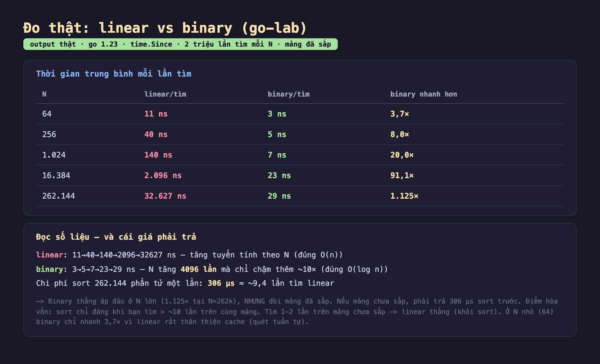Click the binary value '3 ns'
Viewport: 600px width, 364px height.
pos(277,114)
